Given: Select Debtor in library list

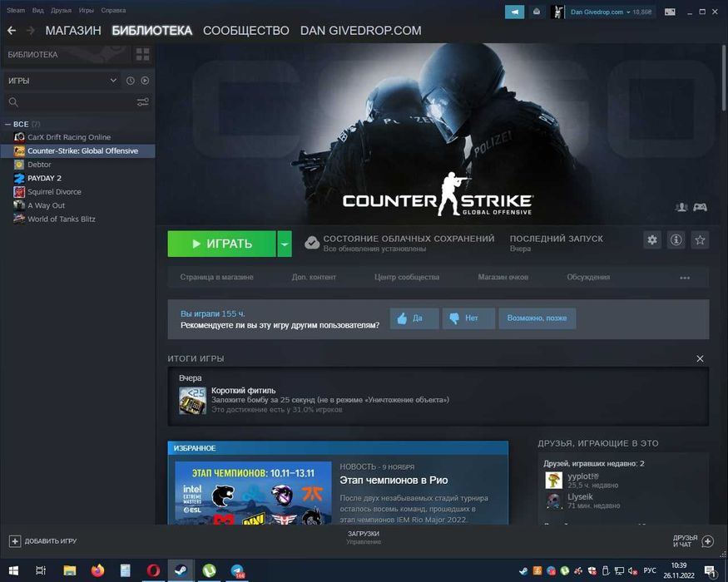Looking at the screenshot, I should point(78,165).
